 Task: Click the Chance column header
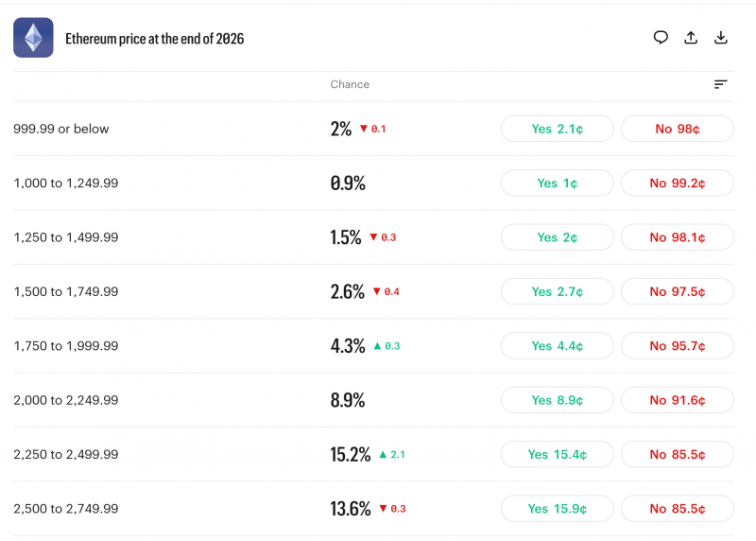click(350, 84)
